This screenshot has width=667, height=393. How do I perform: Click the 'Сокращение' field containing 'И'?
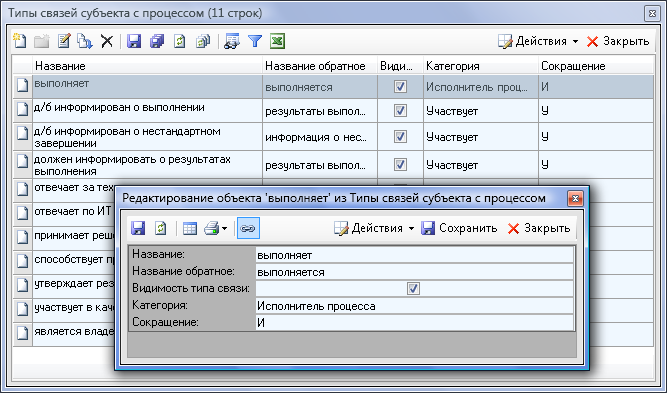click(x=414, y=323)
